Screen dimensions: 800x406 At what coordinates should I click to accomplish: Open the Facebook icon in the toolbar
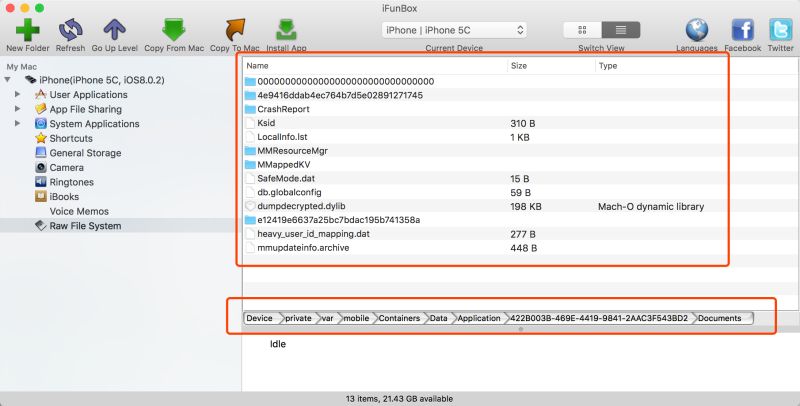[742, 30]
